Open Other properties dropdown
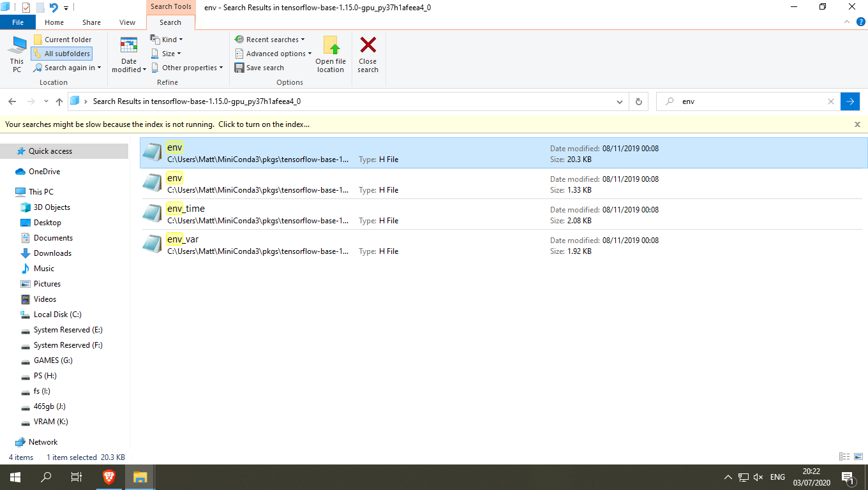The height and width of the screenshot is (490, 868). tap(187, 68)
